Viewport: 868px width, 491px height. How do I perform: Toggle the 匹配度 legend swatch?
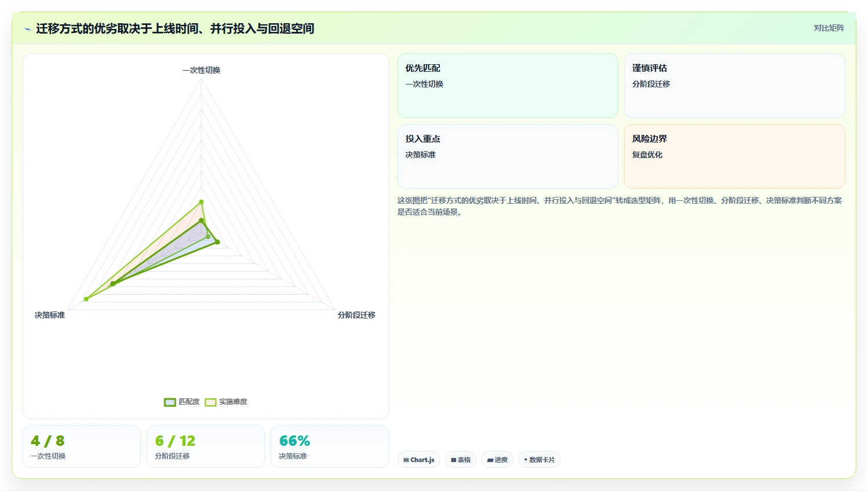[x=170, y=402]
